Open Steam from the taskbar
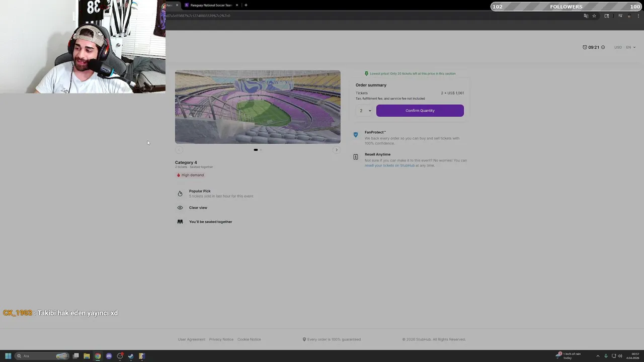Screen dimensions: 644x362 tap(131, 356)
